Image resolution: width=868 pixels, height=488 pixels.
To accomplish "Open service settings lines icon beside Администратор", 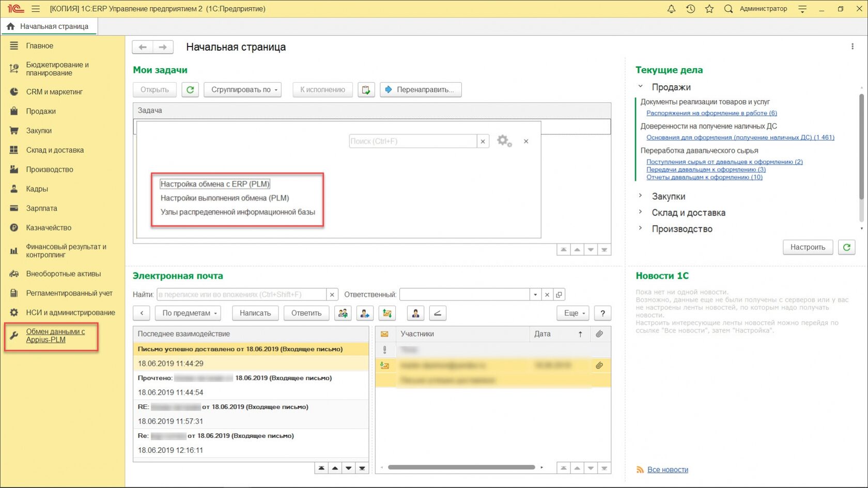I will [x=802, y=9].
